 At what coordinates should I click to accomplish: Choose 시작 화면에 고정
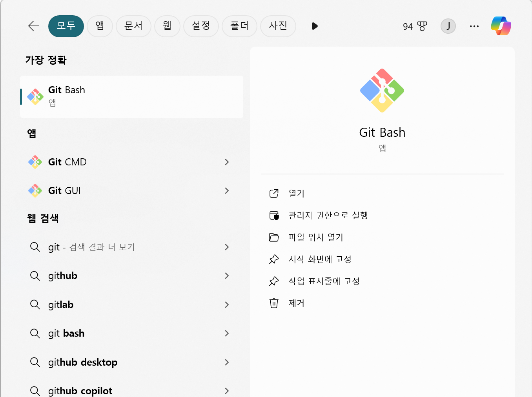click(320, 259)
